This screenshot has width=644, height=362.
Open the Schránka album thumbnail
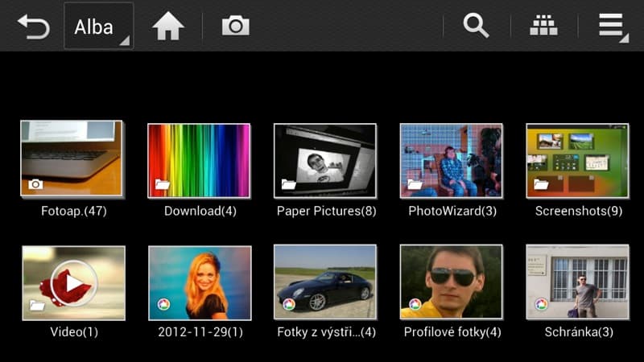click(x=577, y=282)
